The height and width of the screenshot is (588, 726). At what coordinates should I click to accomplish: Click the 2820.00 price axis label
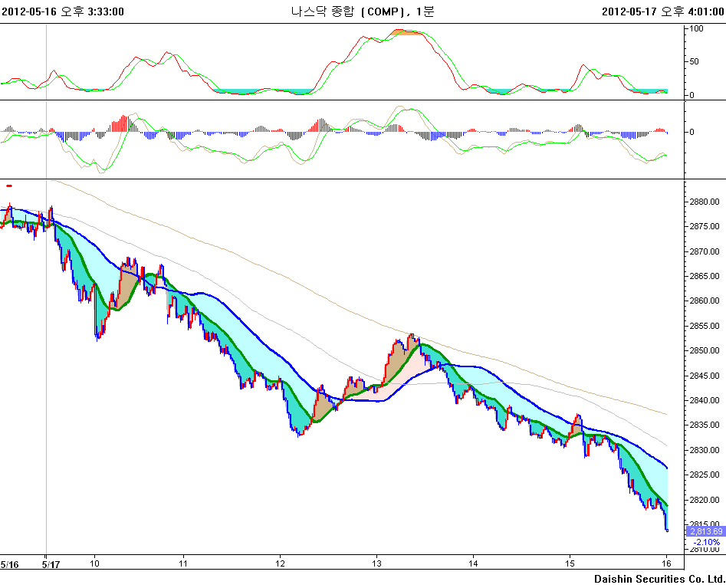tap(704, 500)
